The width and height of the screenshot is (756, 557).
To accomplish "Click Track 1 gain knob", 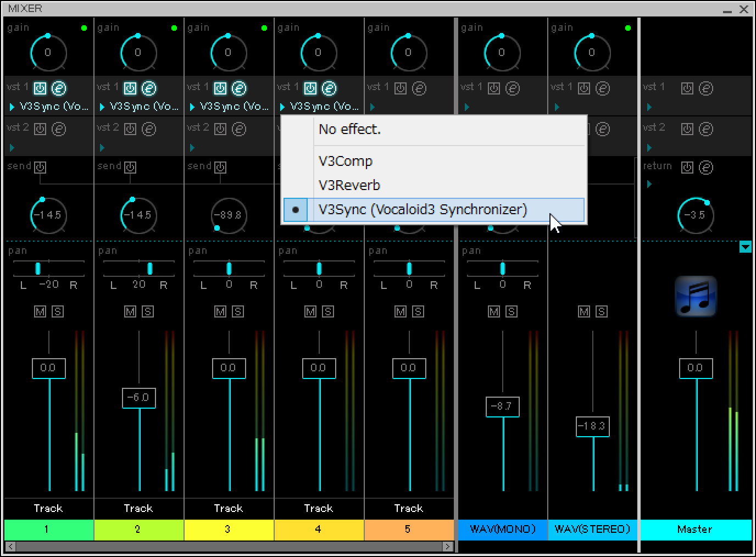I will [x=48, y=53].
